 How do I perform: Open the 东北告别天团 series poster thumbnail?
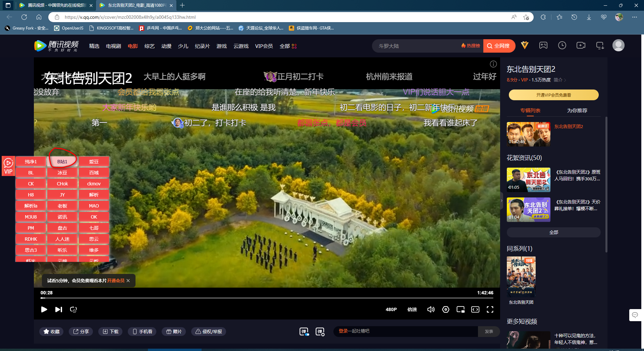521,277
